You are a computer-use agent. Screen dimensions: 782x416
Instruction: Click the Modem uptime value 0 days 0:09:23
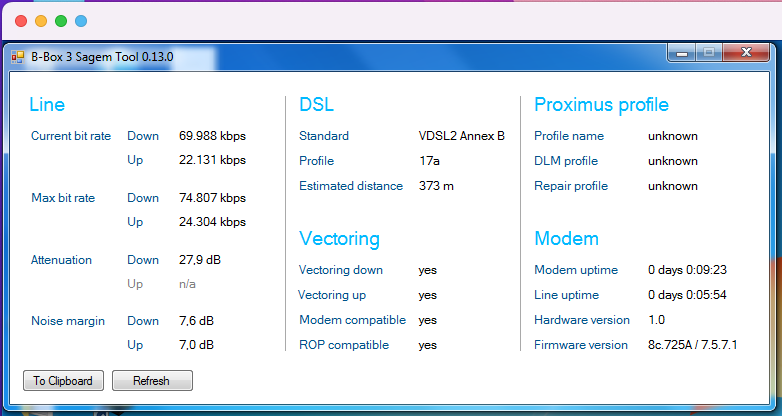tap(687, 270)
